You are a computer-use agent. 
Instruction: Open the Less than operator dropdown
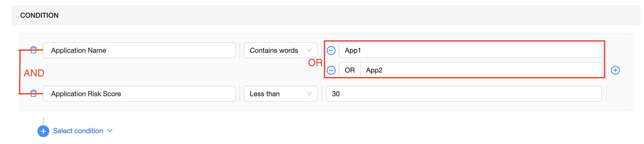click(x=280, y=94)
